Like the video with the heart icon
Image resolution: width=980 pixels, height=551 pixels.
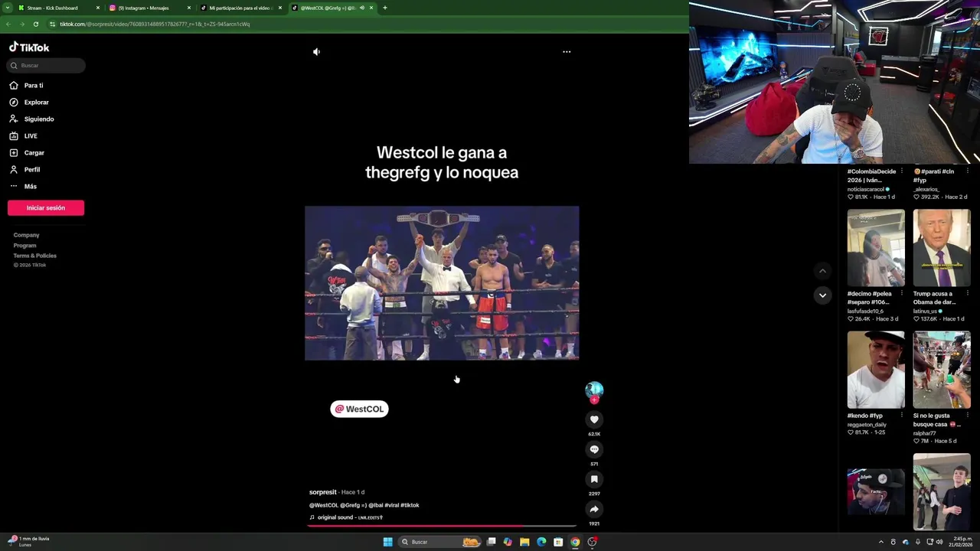coord(594,419)
